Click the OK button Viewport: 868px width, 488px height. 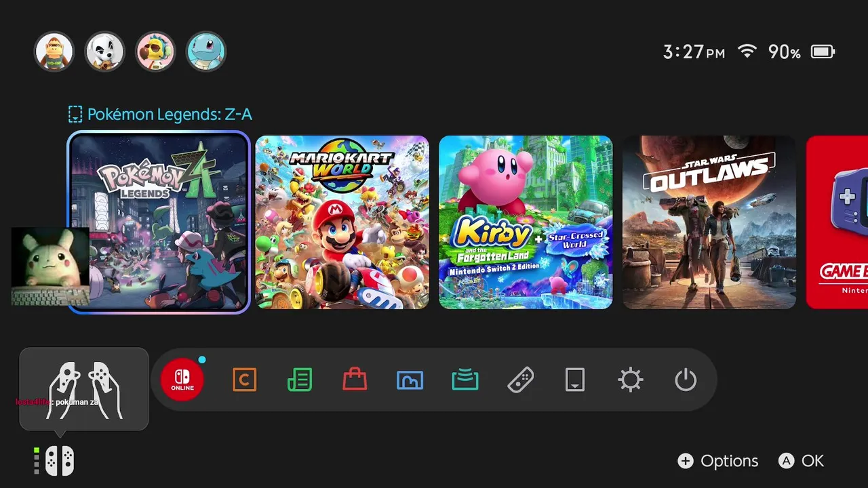801,461
